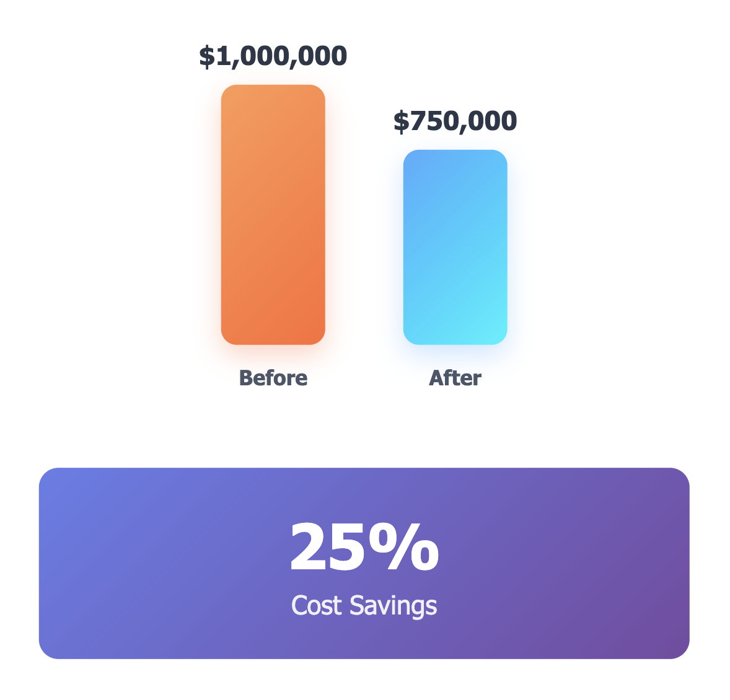Click the percent sign in 25%
Screen dimensions: 730x700
[x=403, y=548]
